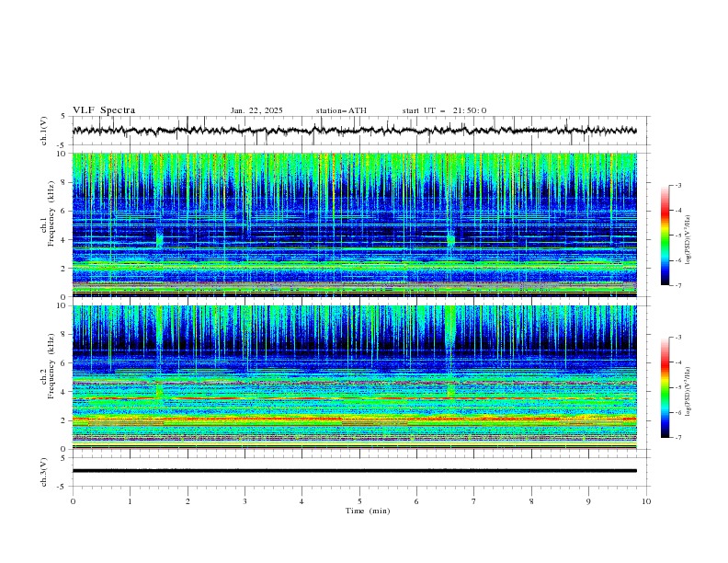Image resolution: width=728 pixels, height=563 pixels.
Task: Click inside the ch.1 spectrogram panel
Action: [354, 224]
